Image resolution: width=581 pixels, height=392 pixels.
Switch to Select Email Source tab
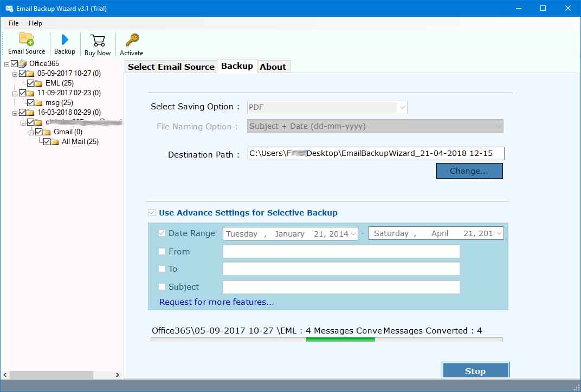pyautogui.click(x=171, y=67)
